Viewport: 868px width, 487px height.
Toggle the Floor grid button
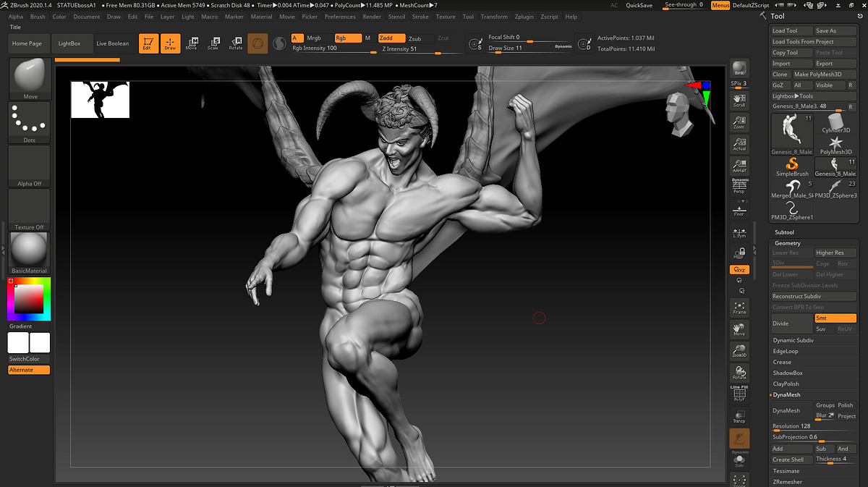tap(739, 211)
